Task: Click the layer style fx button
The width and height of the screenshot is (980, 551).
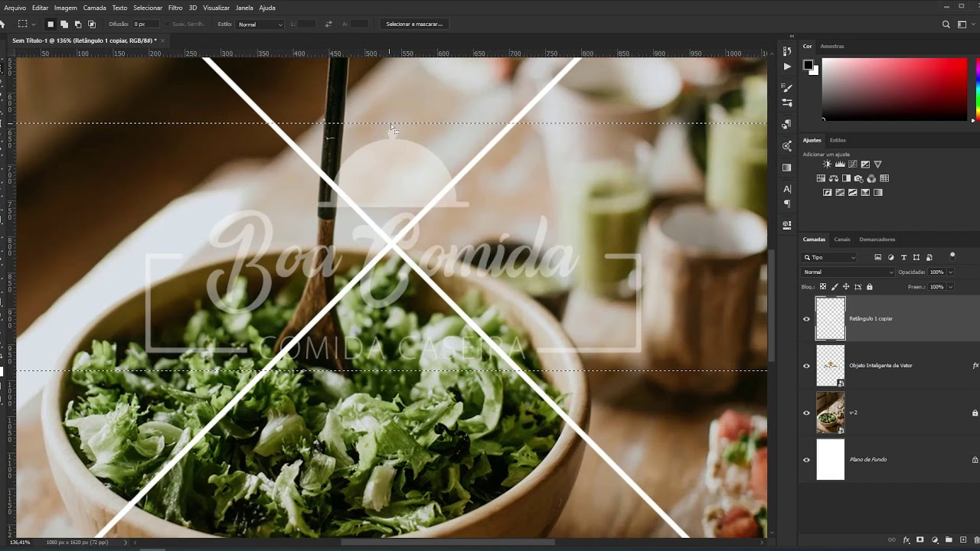Action: 906,540
